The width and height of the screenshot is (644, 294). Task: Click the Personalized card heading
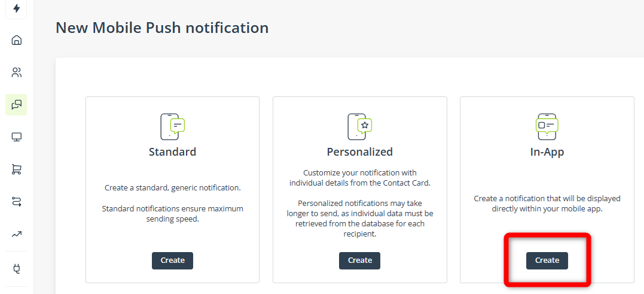coord(360,151)
